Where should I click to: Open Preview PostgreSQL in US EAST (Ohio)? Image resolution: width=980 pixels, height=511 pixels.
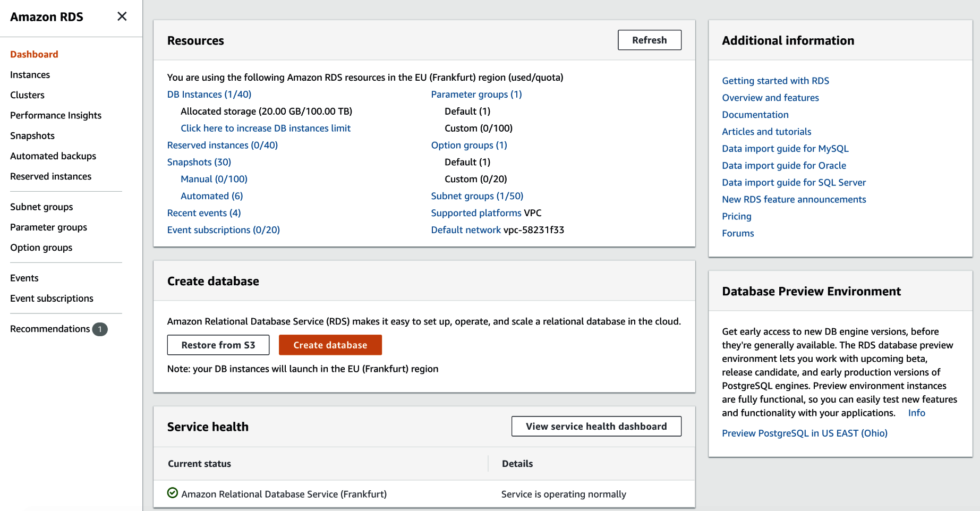pos(804,433)
